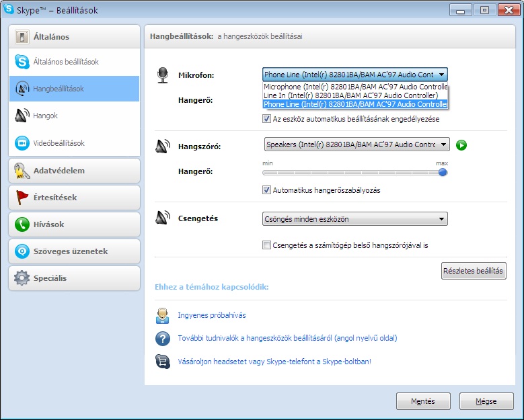Viewport: 524px width, 420px height.
Task: Click the speaker icon beside Hangok
Action: point(22,116)
